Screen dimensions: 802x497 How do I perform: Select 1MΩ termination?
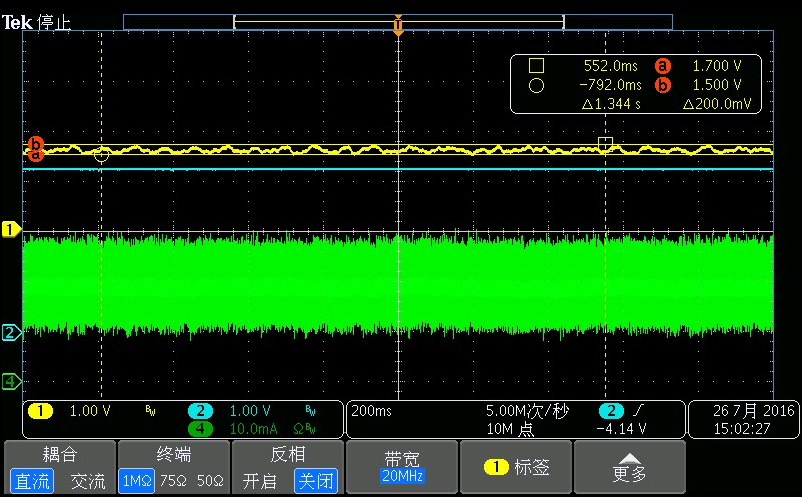(x=137, y=481)
